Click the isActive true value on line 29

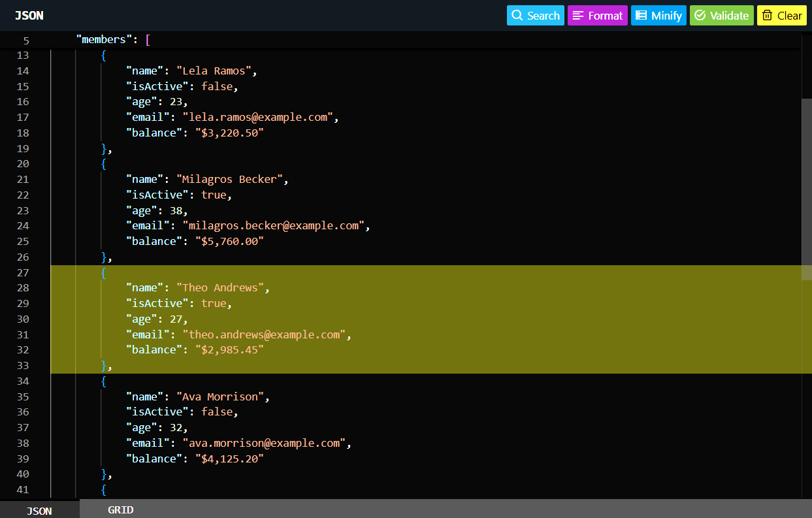pyautogui.click(x=214, y=303)
